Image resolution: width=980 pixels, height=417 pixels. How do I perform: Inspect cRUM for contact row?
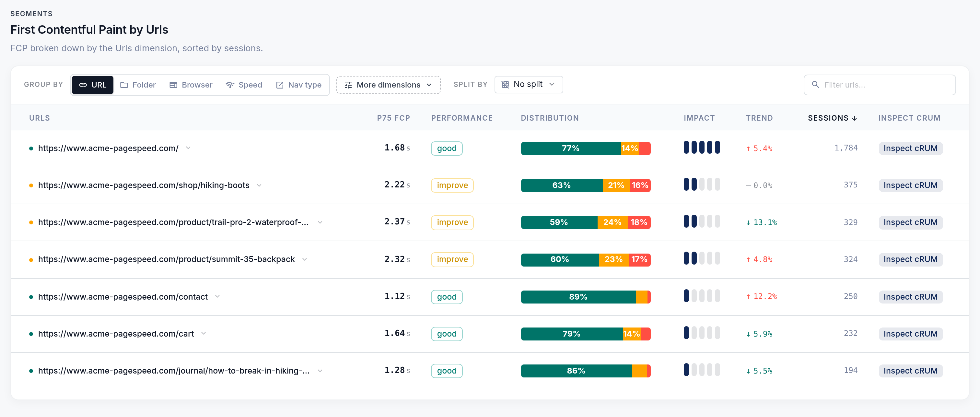[x=910, y=297]
